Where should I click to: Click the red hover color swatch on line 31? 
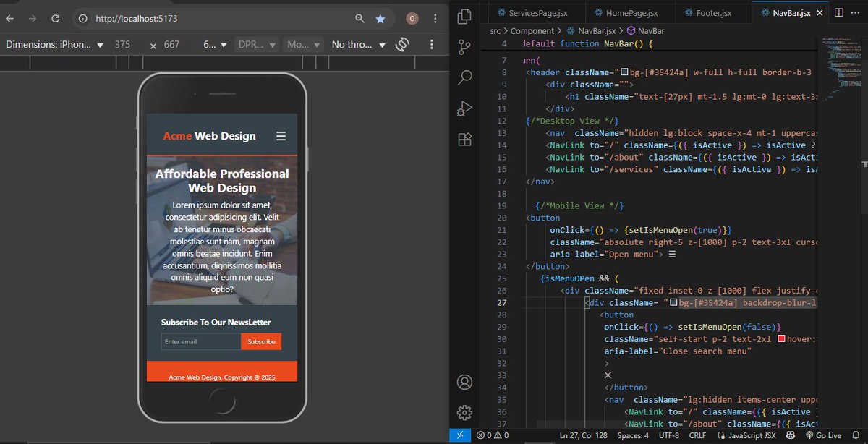tap(781, 339)
